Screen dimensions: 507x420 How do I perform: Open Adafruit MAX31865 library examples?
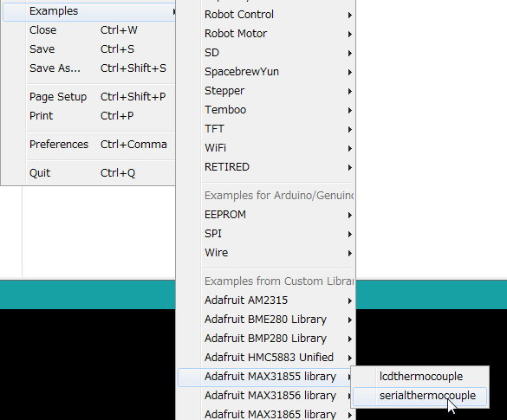(x=267, y=414)
